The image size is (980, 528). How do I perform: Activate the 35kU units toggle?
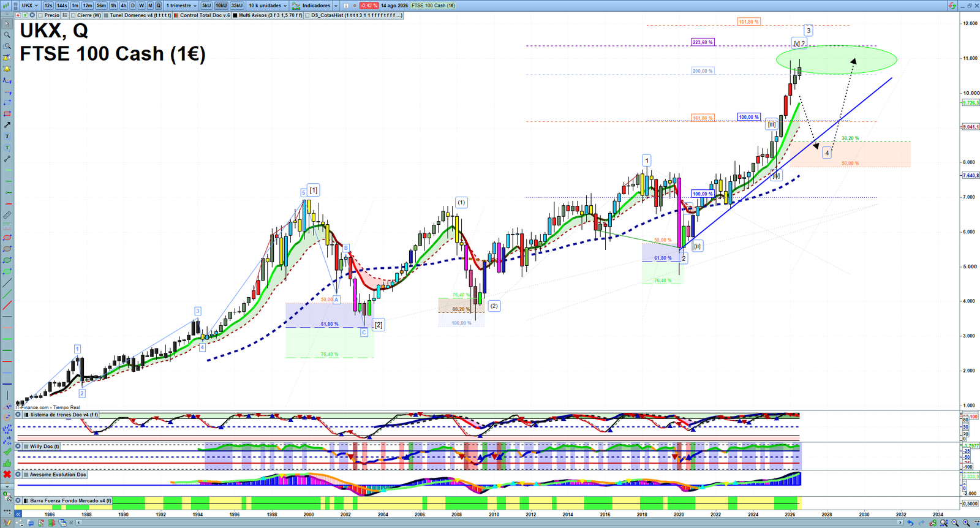click(x=236, y=6)
